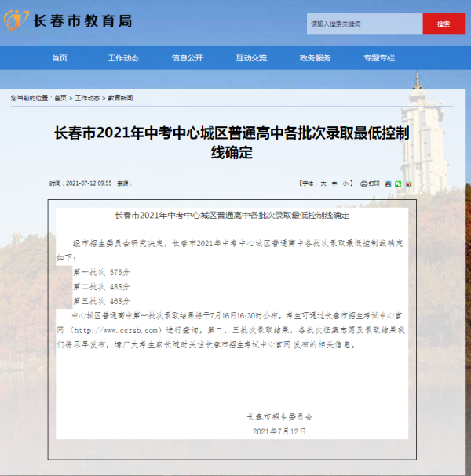Open the 信息公开 navigation menu
The image size is (471, 476).
pyautogui.click(x=187, y=58)
